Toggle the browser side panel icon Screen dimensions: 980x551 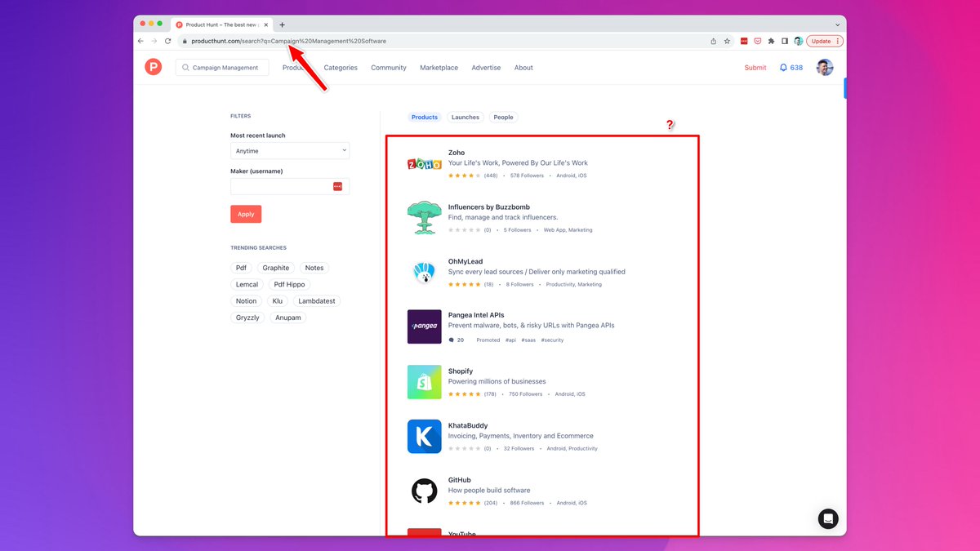784,41
